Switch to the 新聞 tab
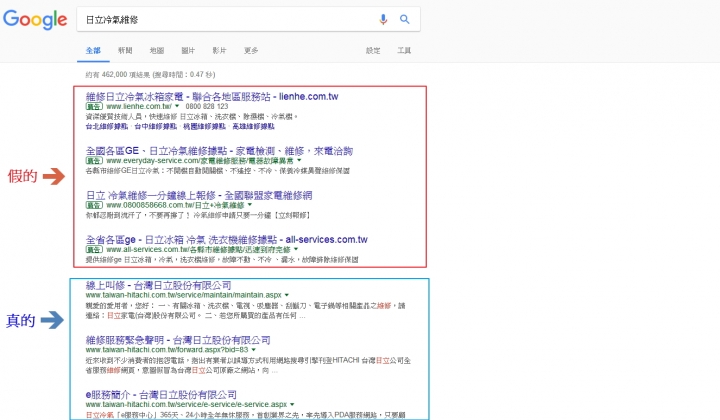This screenshot has height=420, width=720. [125, 50]
